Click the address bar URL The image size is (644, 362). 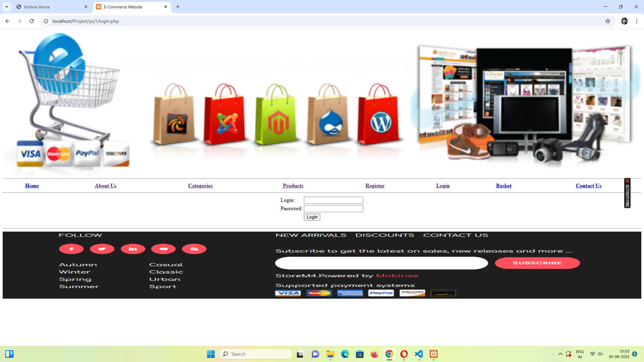tap(86, 21)
